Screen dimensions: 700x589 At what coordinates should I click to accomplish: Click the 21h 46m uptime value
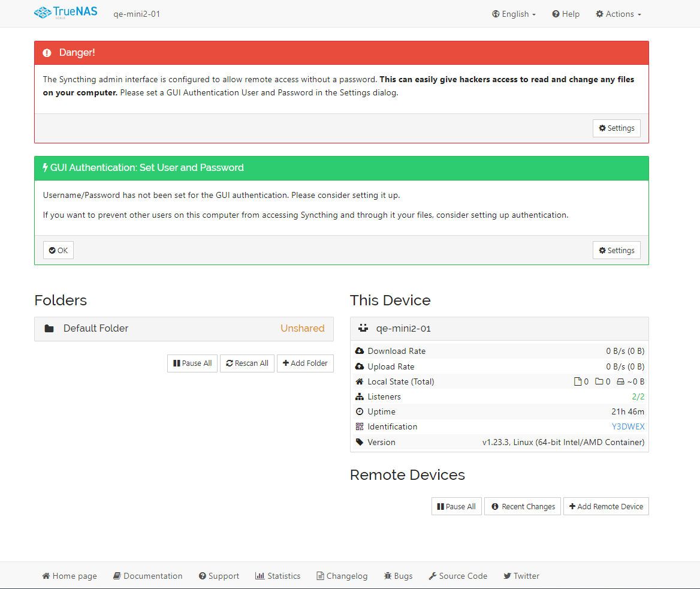(x=627, y=411)
